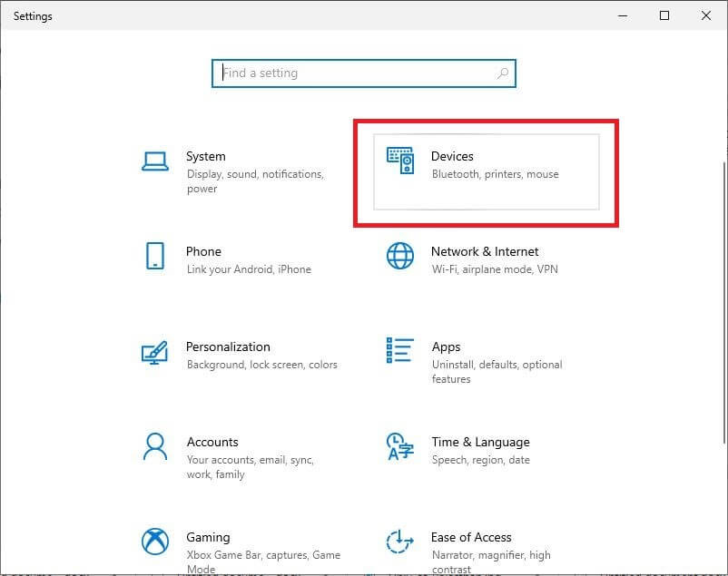The image size is (728, 576).
Task: Focus the Find a setting search box
Action: (363, 73)
